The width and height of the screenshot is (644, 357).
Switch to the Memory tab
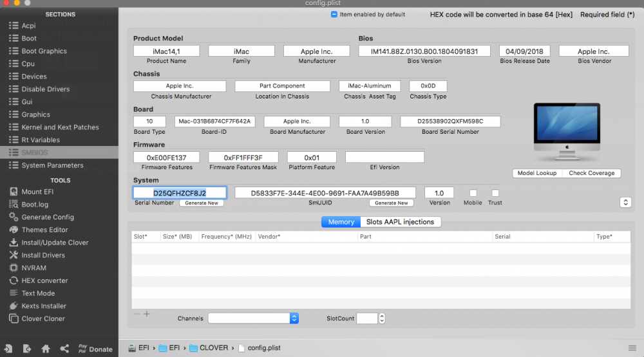[x=341, y=222]
